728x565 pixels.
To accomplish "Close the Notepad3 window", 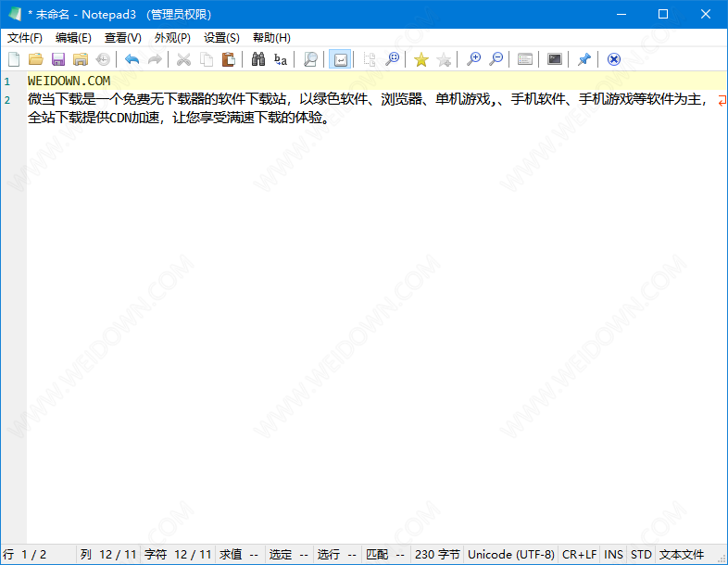I will (706, 14).
